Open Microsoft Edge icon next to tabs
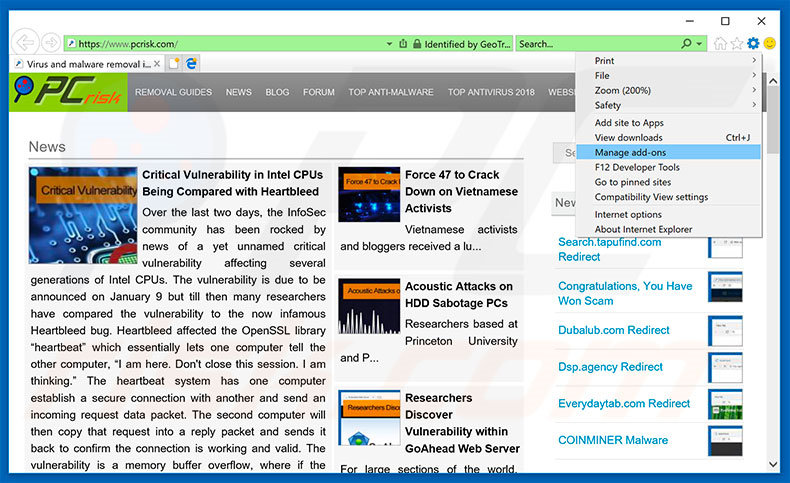This screenshot has height=483, width=790. pyautogui.click(x=191, y=63)
